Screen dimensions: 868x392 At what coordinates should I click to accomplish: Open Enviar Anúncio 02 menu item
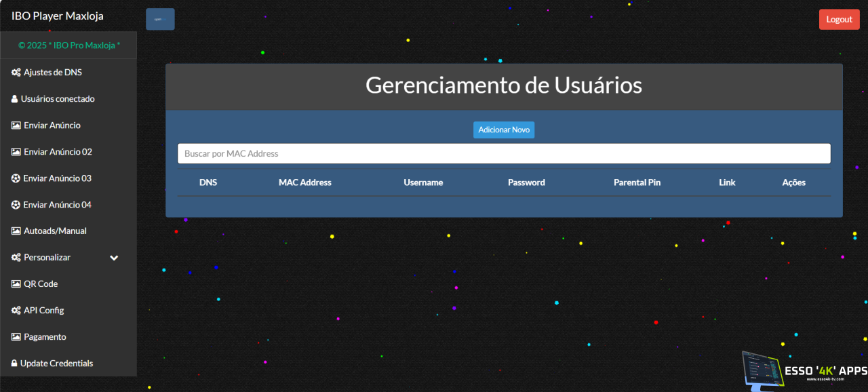click(58, 152)
